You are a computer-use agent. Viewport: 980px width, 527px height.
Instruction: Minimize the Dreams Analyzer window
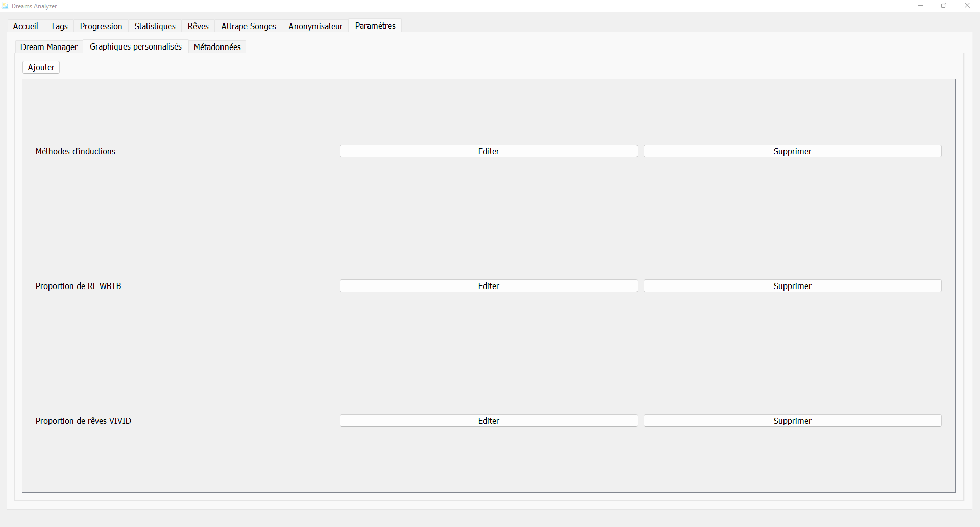pyautogui.click(x=921, y=6)
